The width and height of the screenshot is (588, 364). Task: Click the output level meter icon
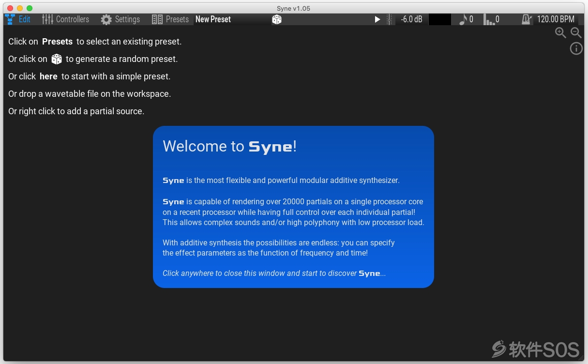390,19
